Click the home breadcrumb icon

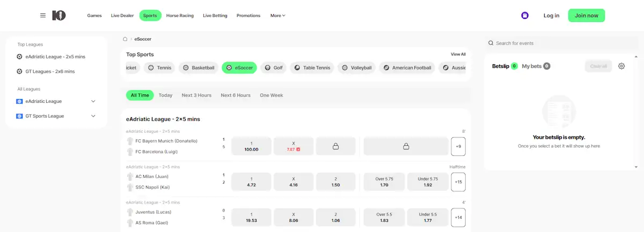[125, 39]
